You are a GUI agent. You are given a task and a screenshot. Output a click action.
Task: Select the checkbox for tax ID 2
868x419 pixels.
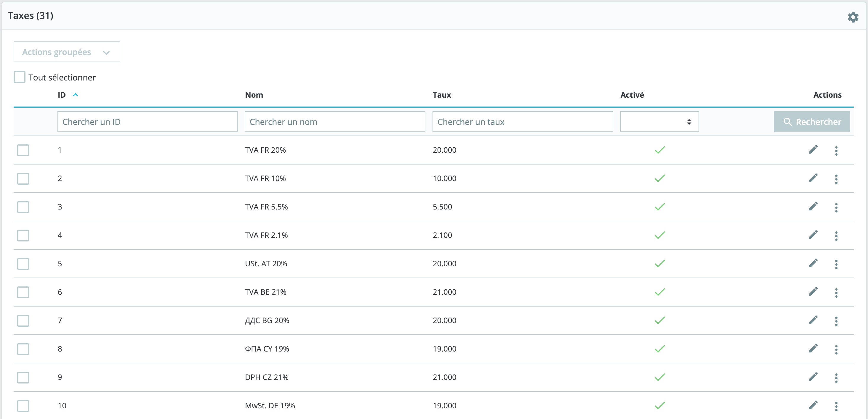[x=23, y=178]
